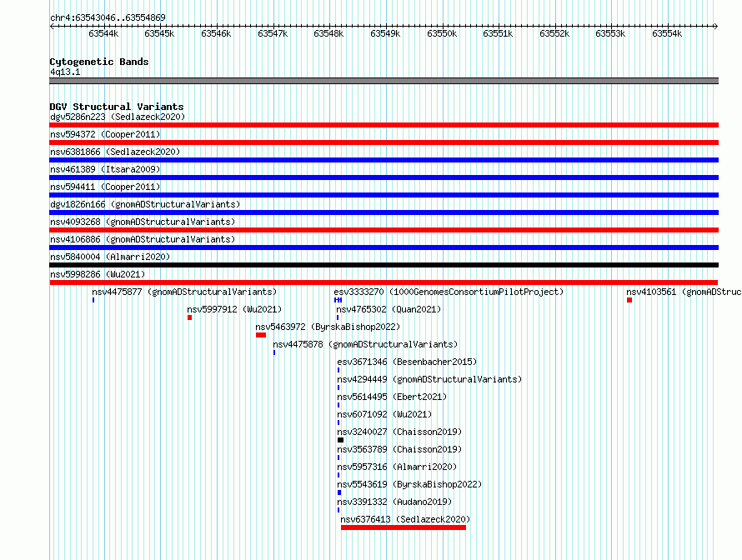The width and height of the screenshot is (742, 560).
Task: Click the 63554k ruler tick label
Action: pos(667,33)
